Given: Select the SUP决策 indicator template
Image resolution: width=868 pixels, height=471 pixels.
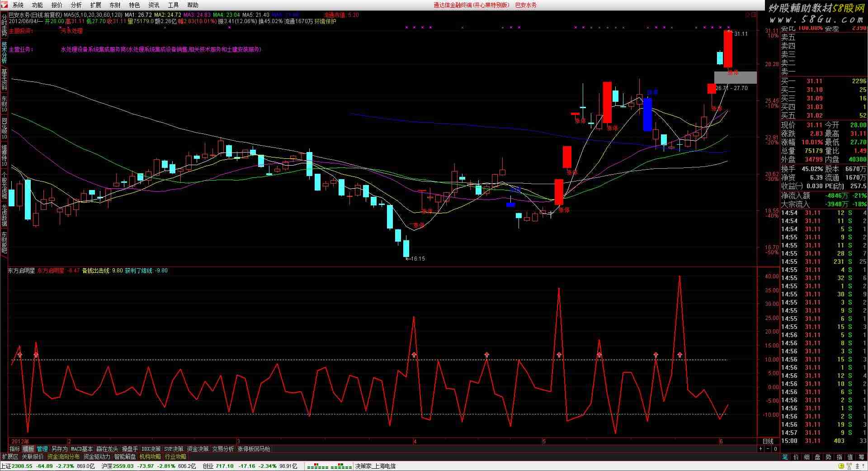Looking at the screenshot, I should (x=174, y=449).
